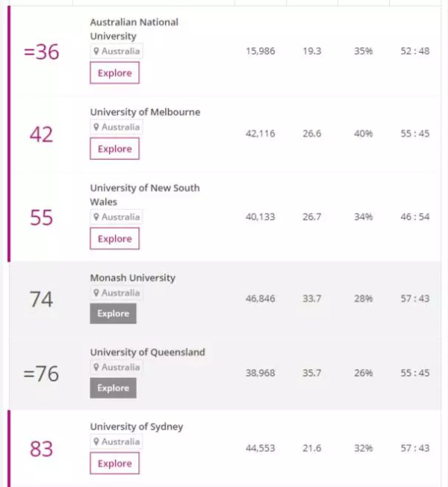This screenshot has height=487, width=448.
Task: Open Explore for University of Melbourne
Action: coord(114,149)
